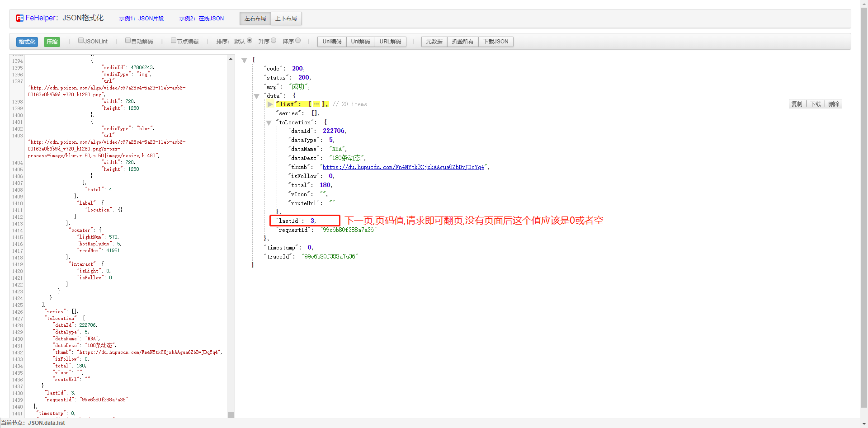This screenshot has width=868, height=428.
Task: Expand the list array node
Action: tap(270, 104)
